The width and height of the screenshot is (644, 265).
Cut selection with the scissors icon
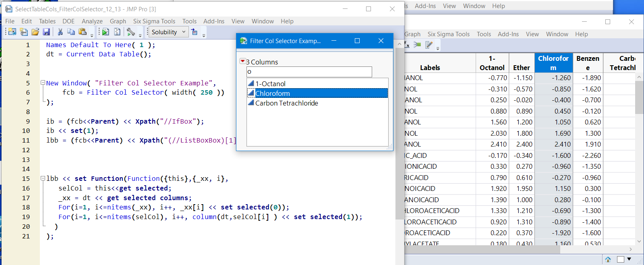pyautogui.click(x=60, y=32)
